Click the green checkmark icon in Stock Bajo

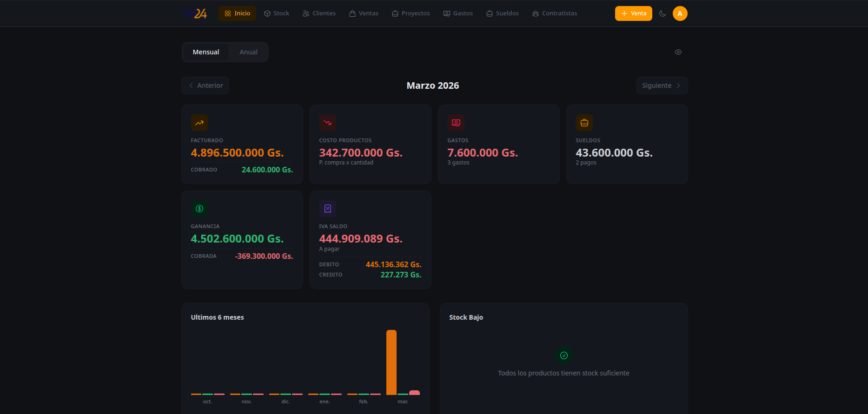point(564,355)
